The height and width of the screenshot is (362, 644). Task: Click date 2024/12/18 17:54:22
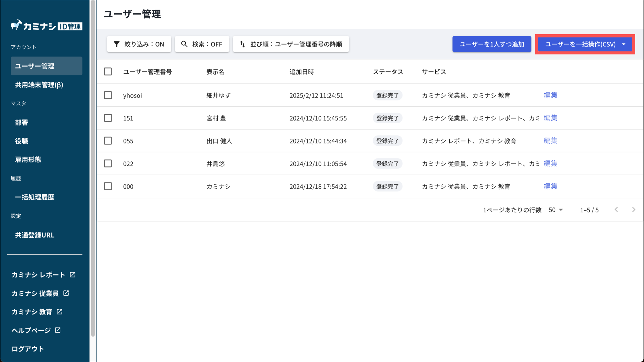318,187
